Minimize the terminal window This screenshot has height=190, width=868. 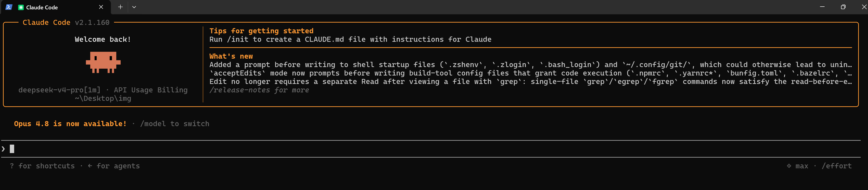822,7
